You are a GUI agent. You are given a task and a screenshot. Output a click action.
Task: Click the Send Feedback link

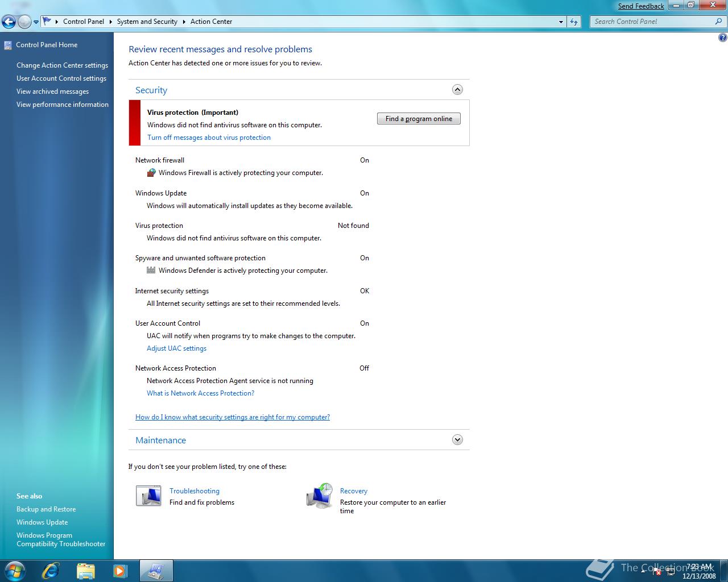point(641,6)
